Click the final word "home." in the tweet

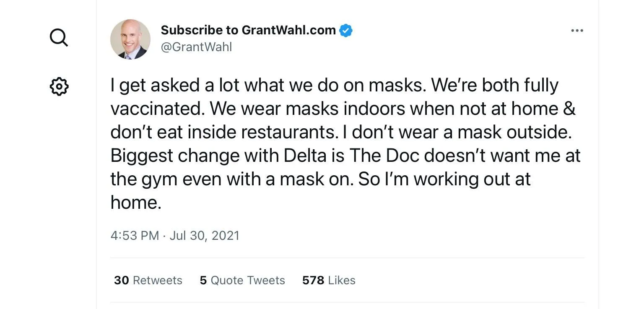point(136,203)
